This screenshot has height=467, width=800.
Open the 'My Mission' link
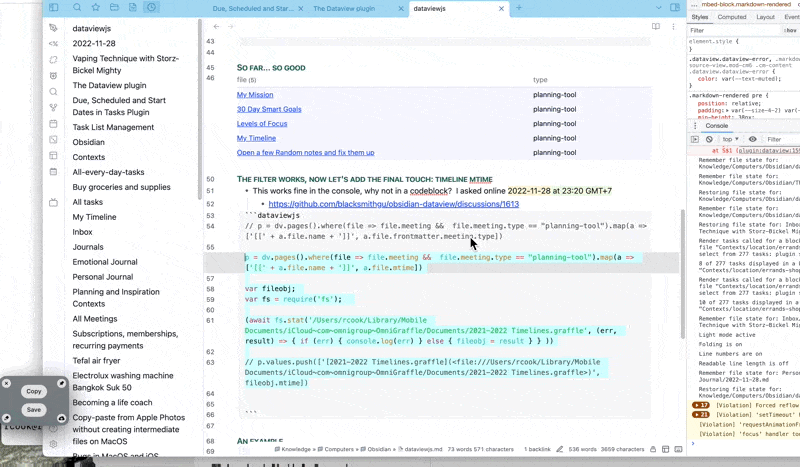[x=255, y=95]
